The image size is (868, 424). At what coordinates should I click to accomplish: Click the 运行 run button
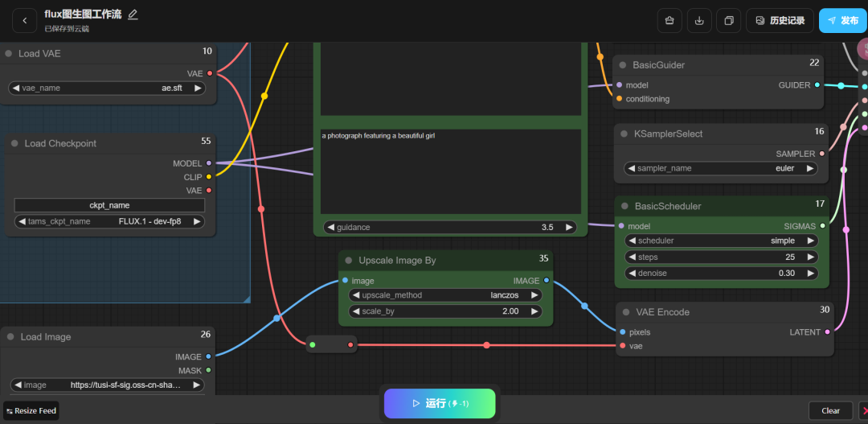440,404
